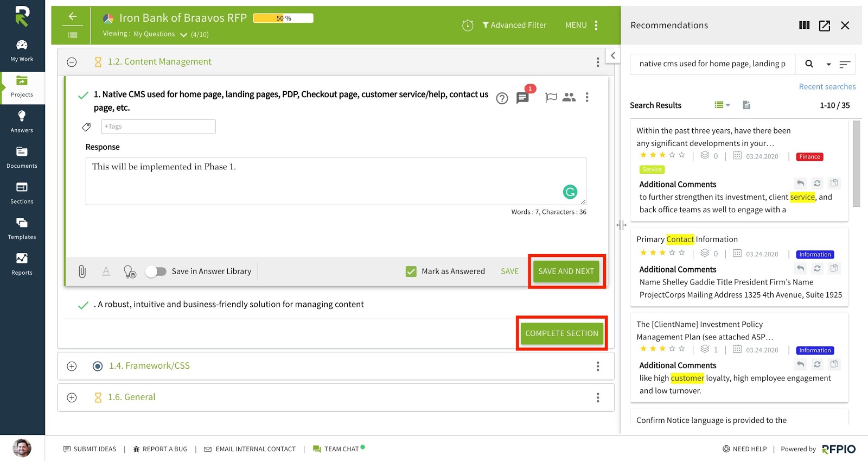Select the radio icon for 1.4 Framework/CSS
This screenshot has width=868, height=461.
(98, 366)
